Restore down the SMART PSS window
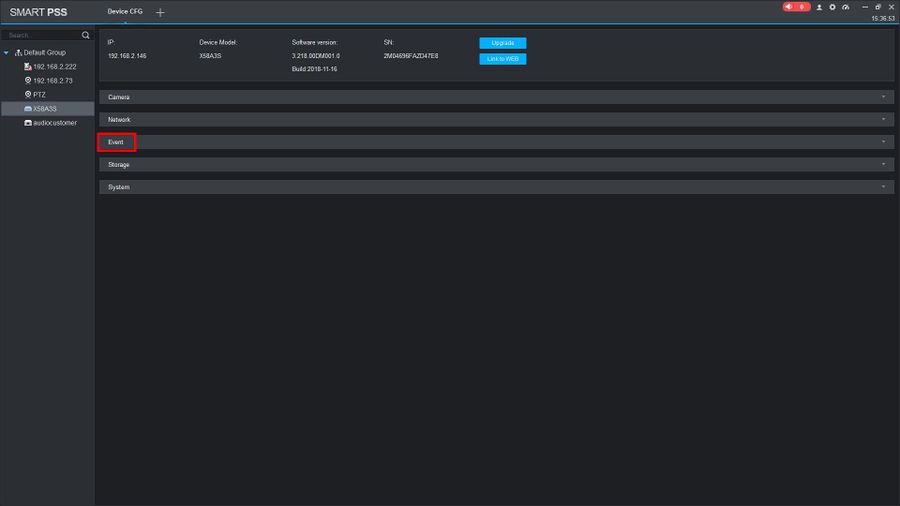Viewport: 900px width, 506px height. pos(878,7)
